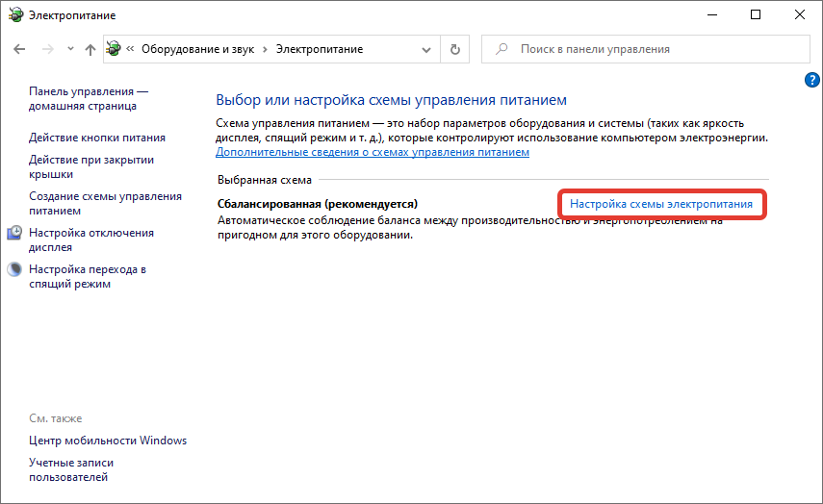
Task: Open help via the blue question mark
Action: 811,80
